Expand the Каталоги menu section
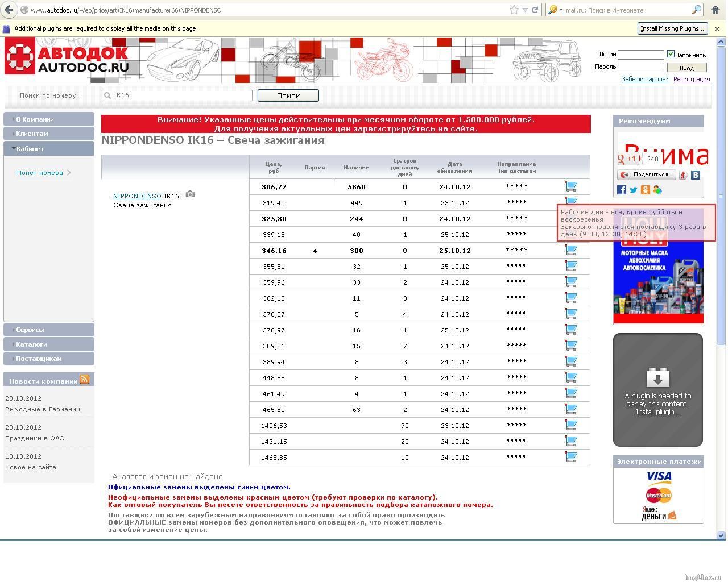The image size is (728, 582). click(49, 344)
